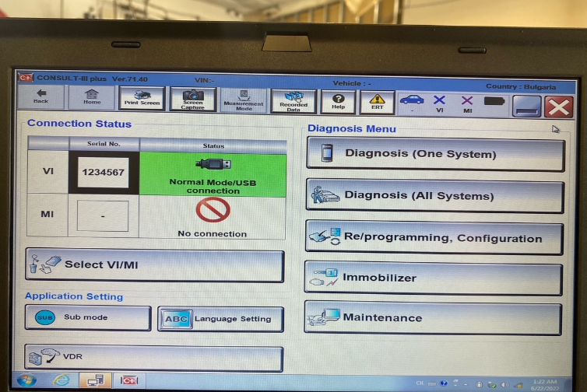Click the Status column header
This screenshot has height=392, width=587.
point(213,145)
